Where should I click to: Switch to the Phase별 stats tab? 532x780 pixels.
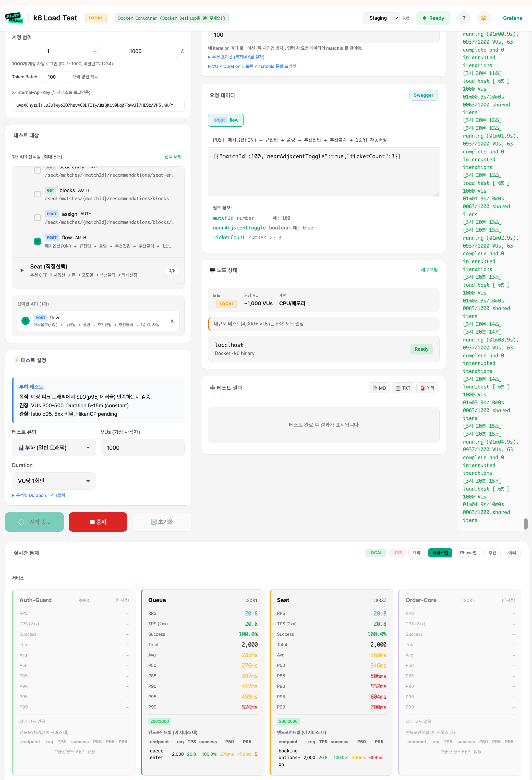pyautogui.click(x=468, y=553)
